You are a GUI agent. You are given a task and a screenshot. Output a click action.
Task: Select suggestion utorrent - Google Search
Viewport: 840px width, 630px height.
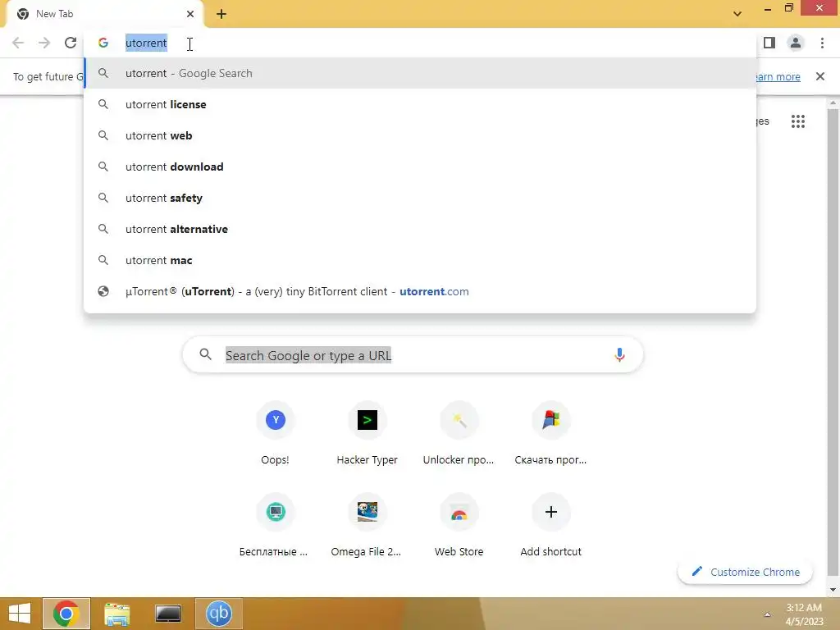(420, 73)
